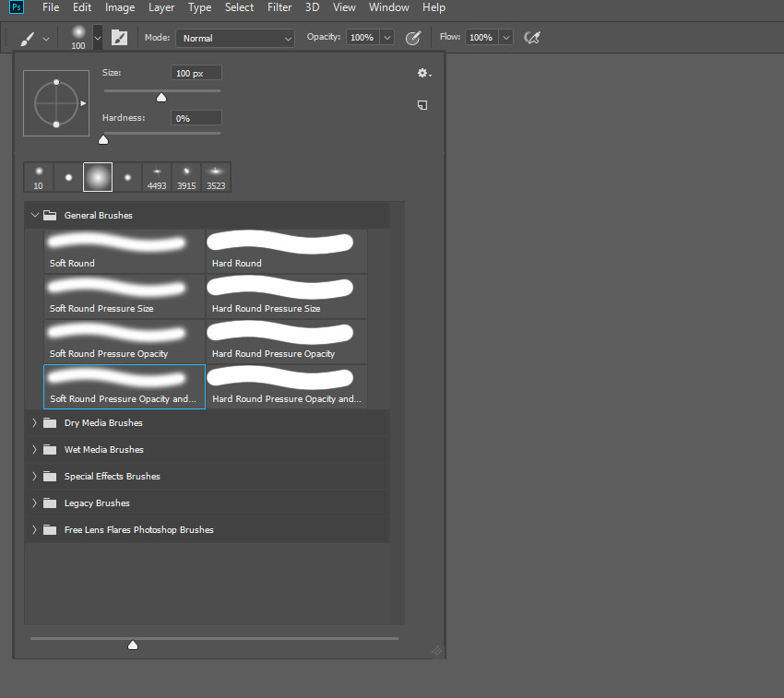Open the Select menu

tap(239, 7)
